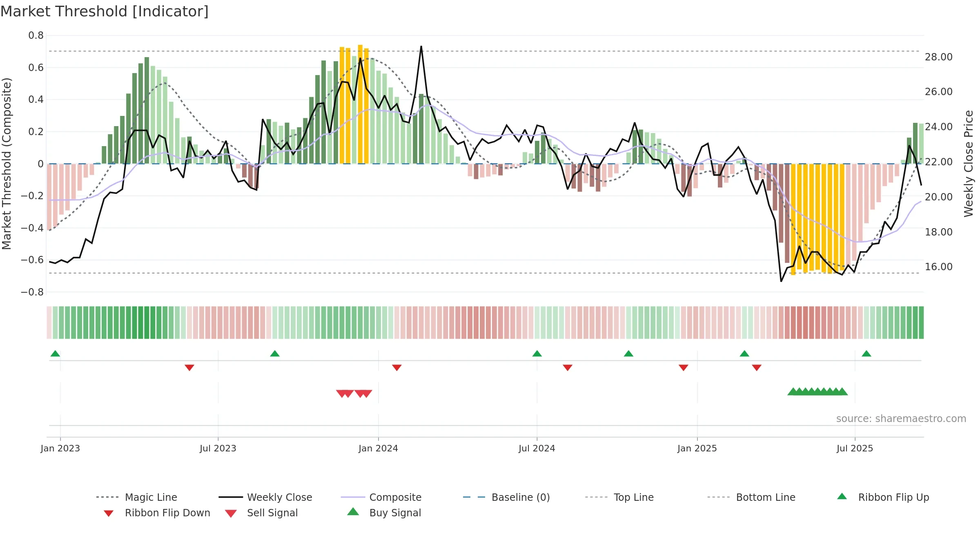Click ribbon flip down marker after Jul 2024

568,368
